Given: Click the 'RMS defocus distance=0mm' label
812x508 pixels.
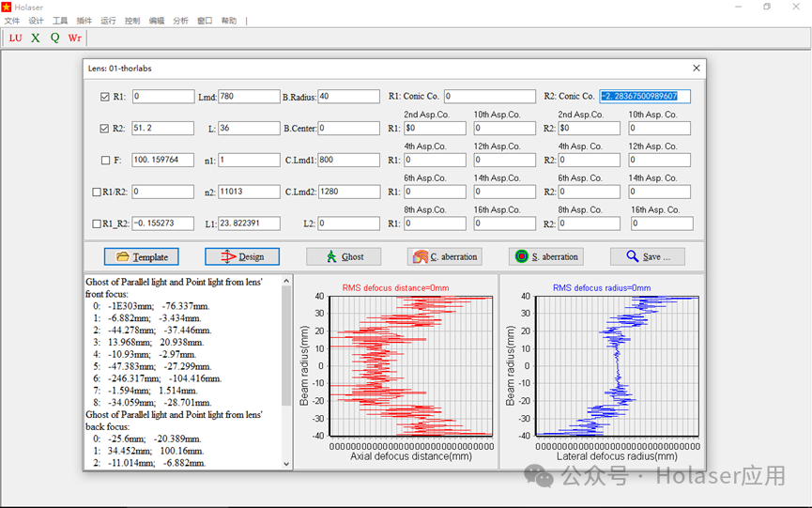Looking at the screenshot, I should tap(395, 288).
